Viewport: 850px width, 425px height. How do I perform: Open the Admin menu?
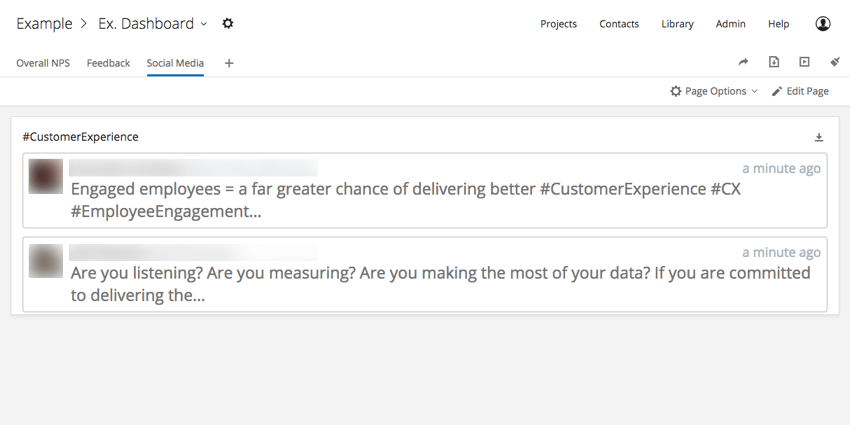coord(730,24)
